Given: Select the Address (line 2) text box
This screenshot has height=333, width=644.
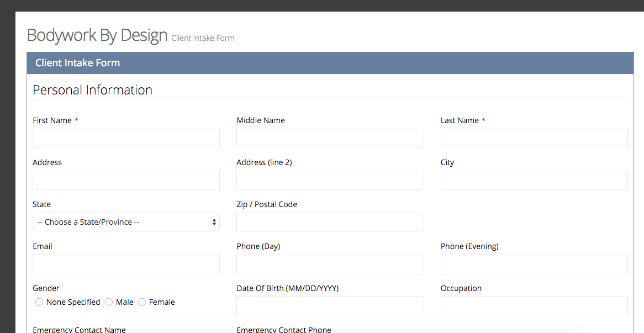Looking at the screenshot, I should pyautogui.click(x=330, y=180).
